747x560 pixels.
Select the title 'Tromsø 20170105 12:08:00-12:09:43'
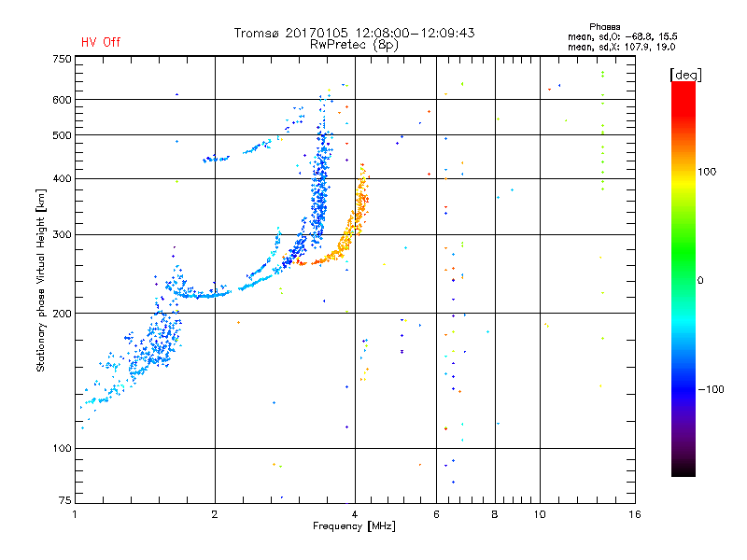(x=354, y=33)
